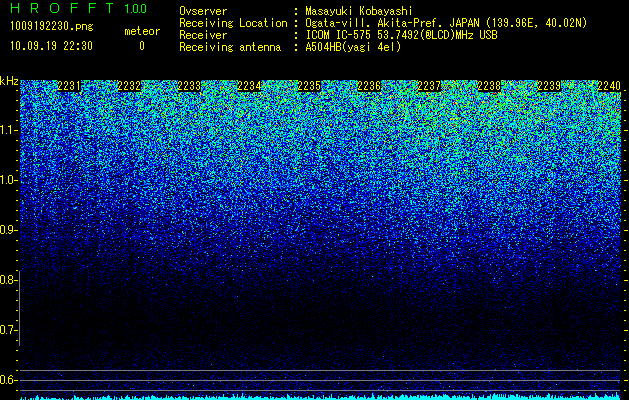629x400 pixels.
Task: Click the Ovserver label
Action: [203, 11]
